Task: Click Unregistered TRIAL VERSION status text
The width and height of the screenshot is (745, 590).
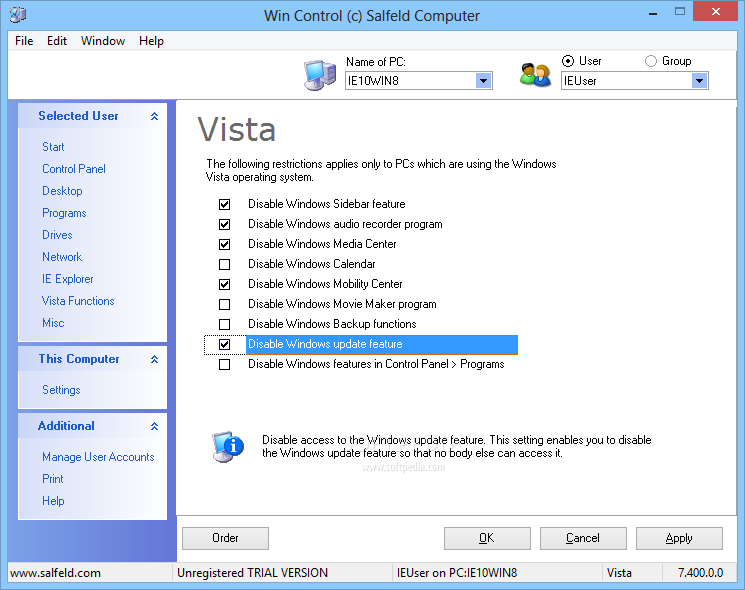Action: click(x=252, y=573)
